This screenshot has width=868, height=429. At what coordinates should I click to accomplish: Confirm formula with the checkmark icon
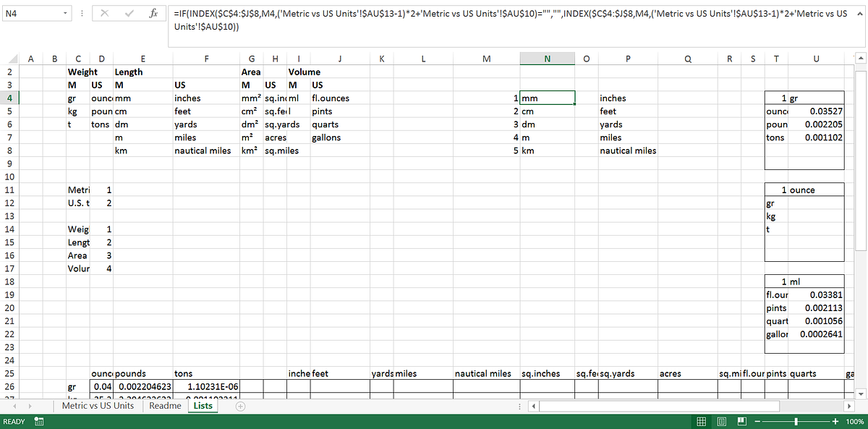tap(129, 14)
